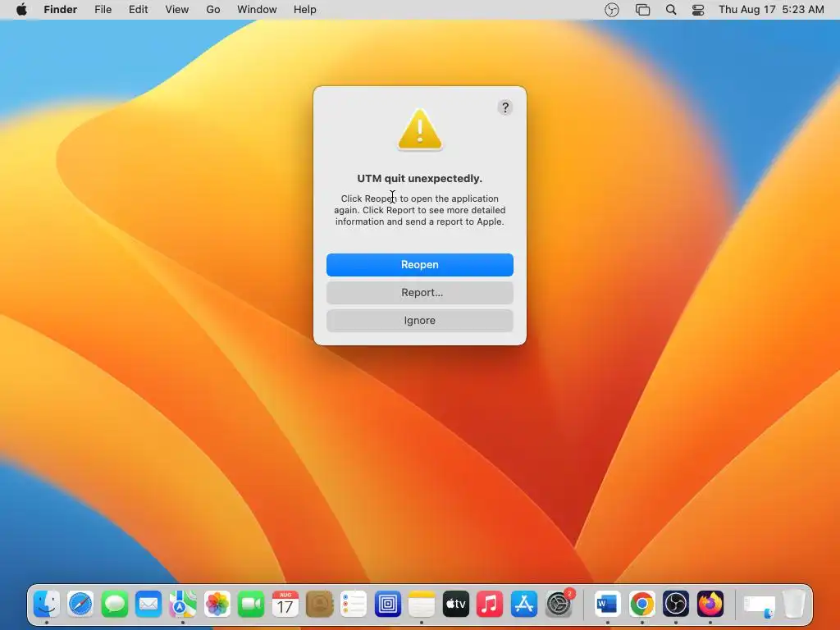
Task: Launch Apple TV from the Dock
Action: click(x=456, y=605)
